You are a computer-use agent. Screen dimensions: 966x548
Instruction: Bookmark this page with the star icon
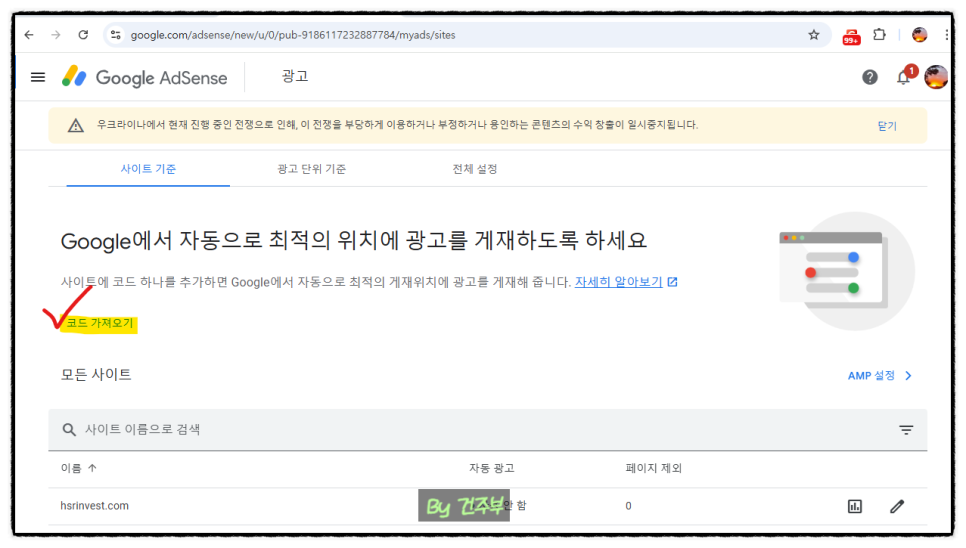click(x=814, y=35)
